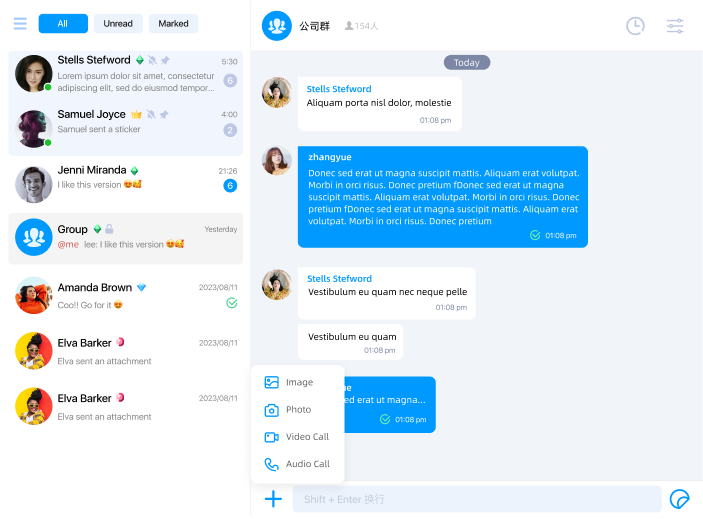Image resolution: width=703 pixels, height=519 pixels.
Task: Open the sticker emoji icon
Action: tap(679, 499)
